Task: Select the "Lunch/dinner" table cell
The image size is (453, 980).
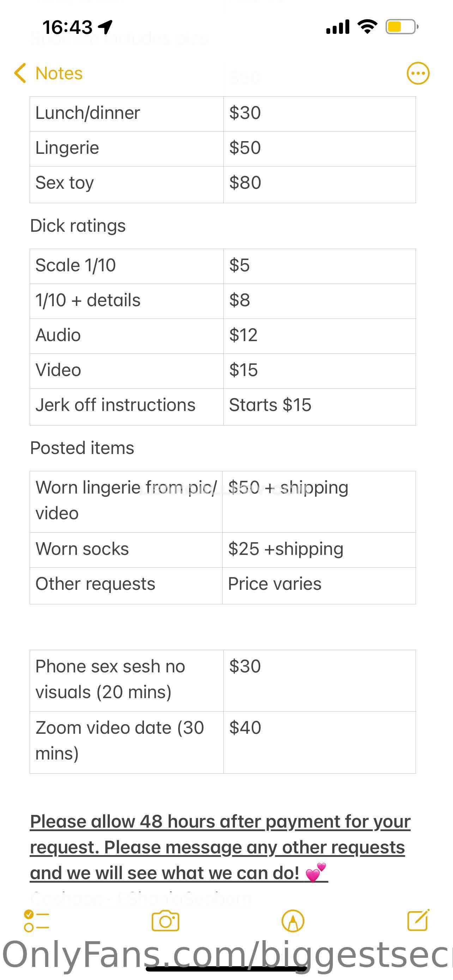Action: [x=126, y=113]
